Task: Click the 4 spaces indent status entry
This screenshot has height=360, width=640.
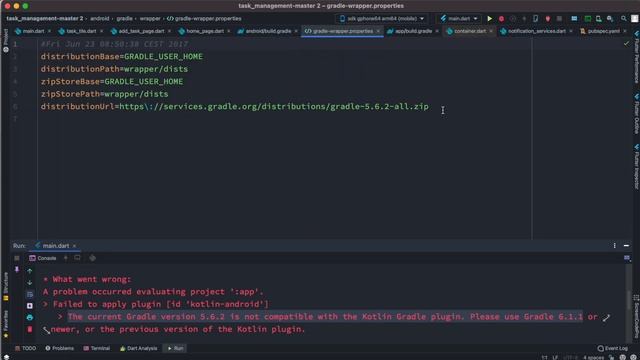Action: [x=593, y=357]
